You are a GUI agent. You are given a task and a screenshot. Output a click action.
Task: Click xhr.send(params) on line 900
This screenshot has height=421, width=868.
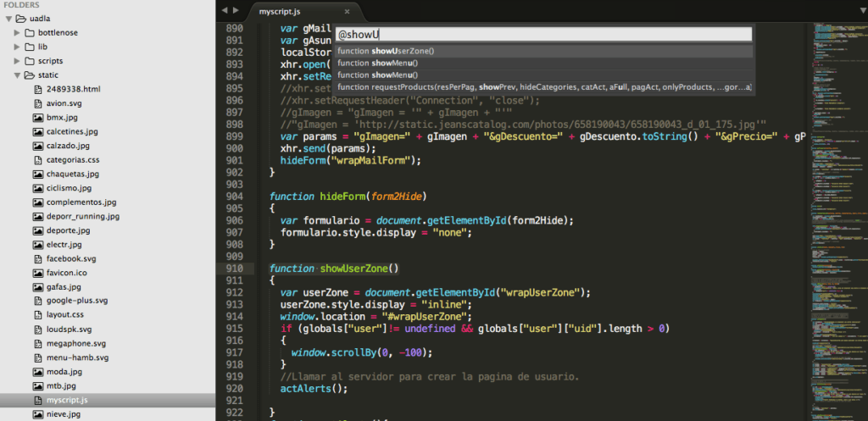(x=328, y=149)
